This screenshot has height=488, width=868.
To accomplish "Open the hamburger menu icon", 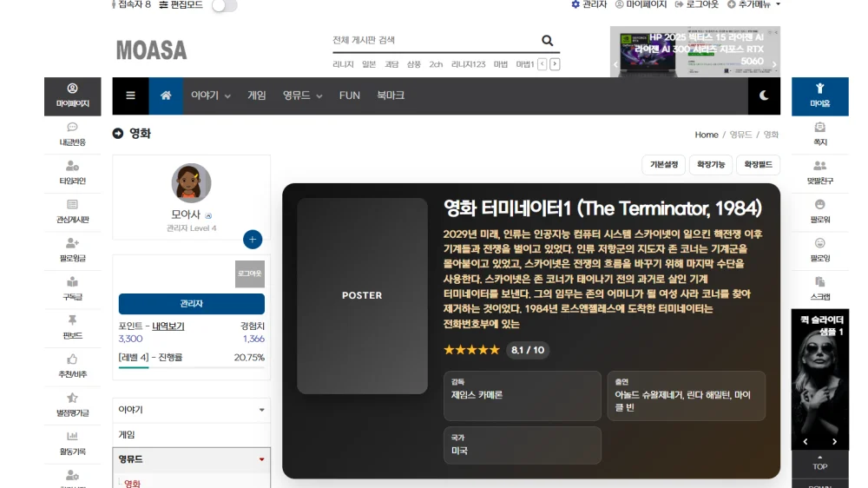I will (x=131, y=96).
